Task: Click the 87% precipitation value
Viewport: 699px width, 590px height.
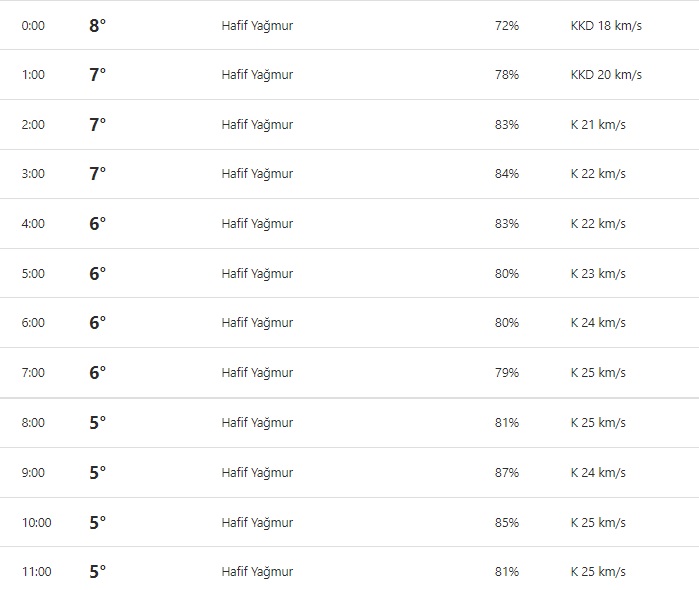Action: click(506, 472)
